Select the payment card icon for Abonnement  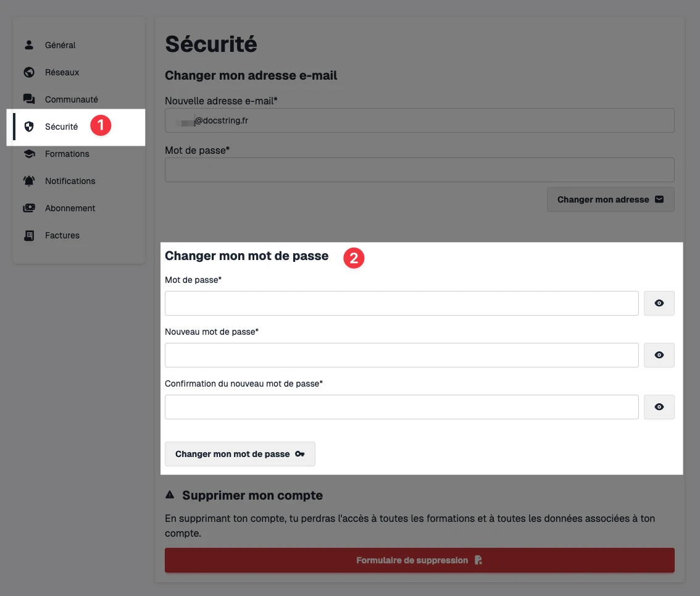[x=28, y=208]
